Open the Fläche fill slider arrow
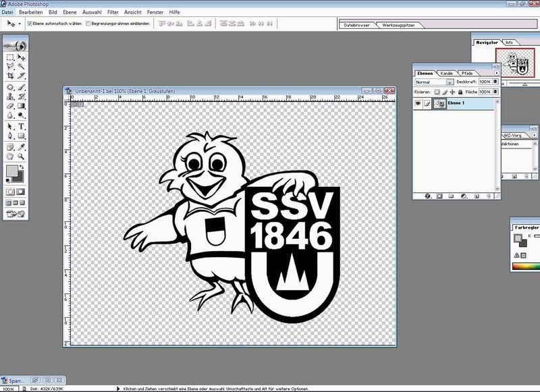Viewport: 540px width, 392px height. point(495,92)
